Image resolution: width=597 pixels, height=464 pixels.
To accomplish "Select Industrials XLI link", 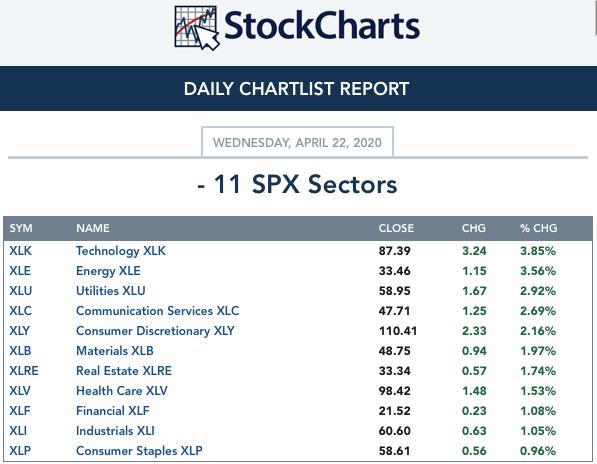I will (x=115, y=431).
